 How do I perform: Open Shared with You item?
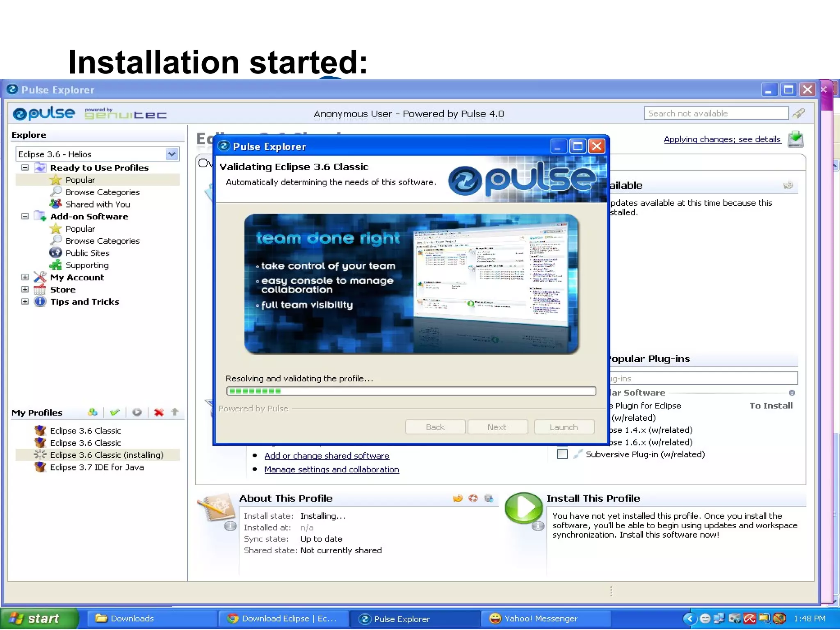(98, 204)
